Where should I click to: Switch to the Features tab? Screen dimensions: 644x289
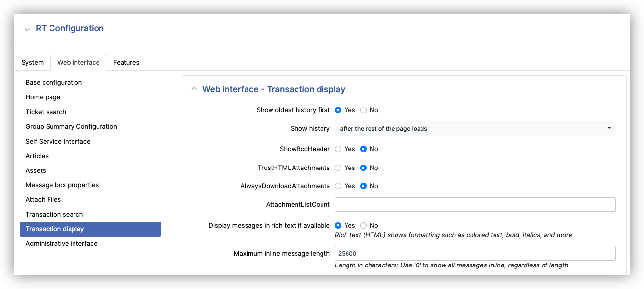pos(126,62)
